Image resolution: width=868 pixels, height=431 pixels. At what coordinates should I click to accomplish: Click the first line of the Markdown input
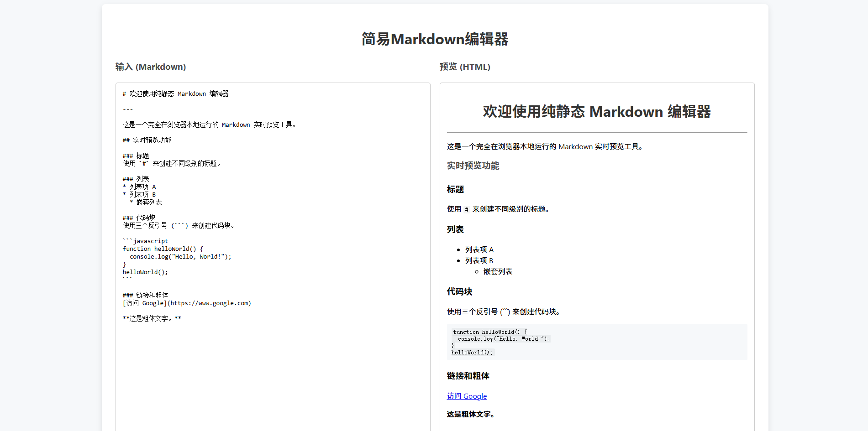(175, 93)
